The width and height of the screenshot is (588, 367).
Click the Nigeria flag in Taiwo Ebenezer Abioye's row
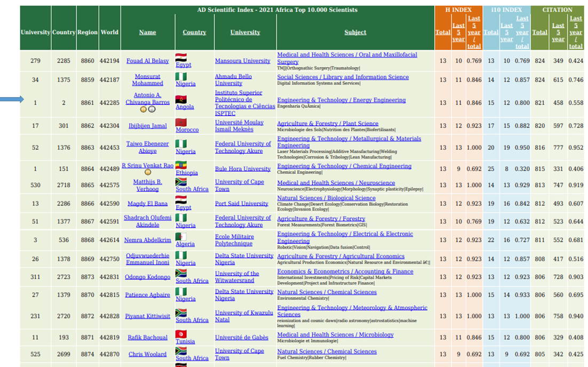point(181,144)
